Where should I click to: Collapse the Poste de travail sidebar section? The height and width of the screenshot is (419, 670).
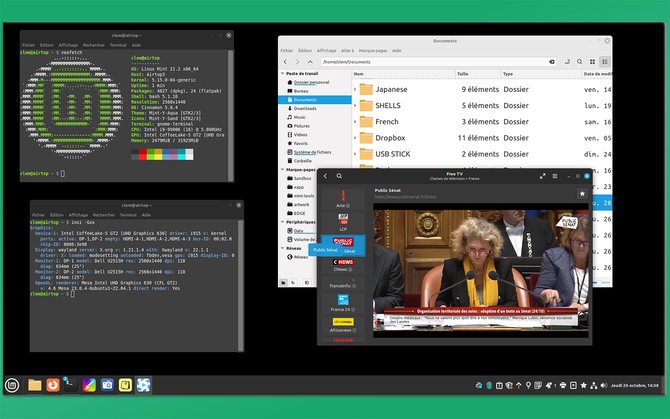pos(282,73)
